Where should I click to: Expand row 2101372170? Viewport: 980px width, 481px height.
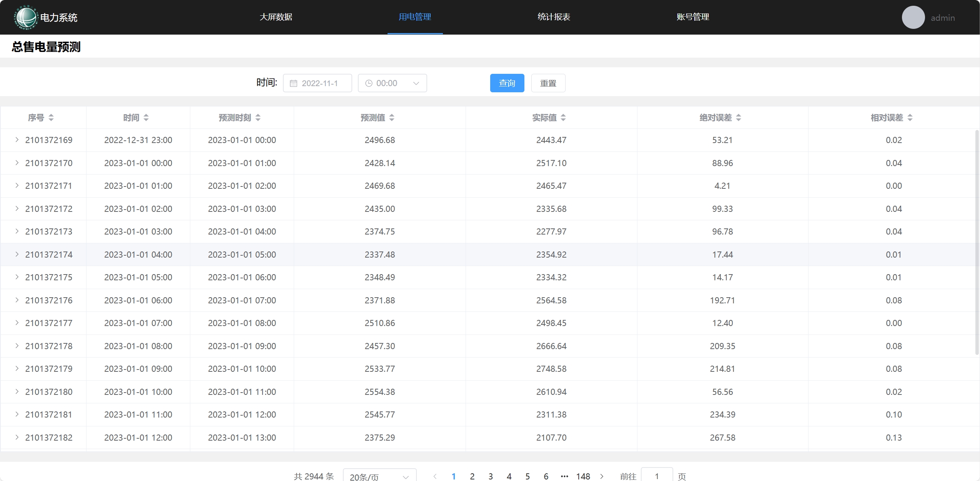click(x=17, y=163)
